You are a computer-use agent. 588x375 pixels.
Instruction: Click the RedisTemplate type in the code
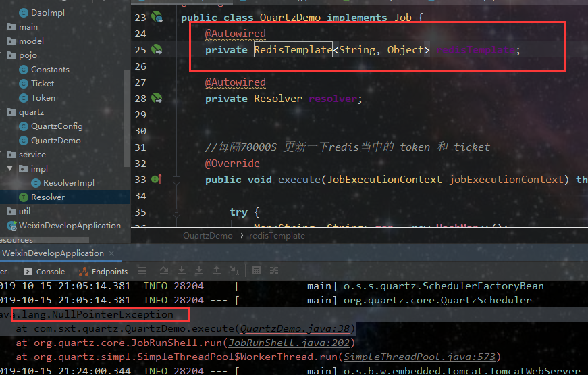tap(293, 49)
